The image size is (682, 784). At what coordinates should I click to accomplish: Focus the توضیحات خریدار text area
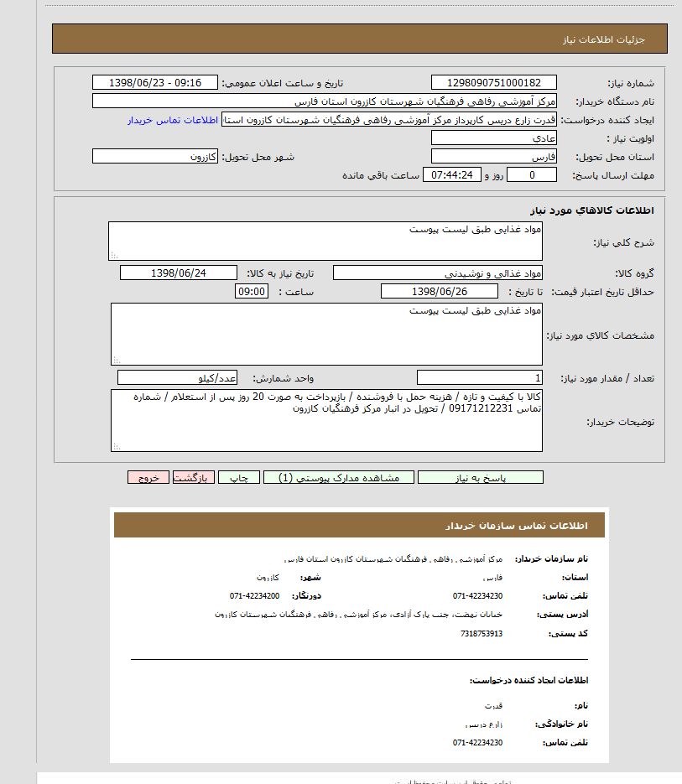click(325, 420)
